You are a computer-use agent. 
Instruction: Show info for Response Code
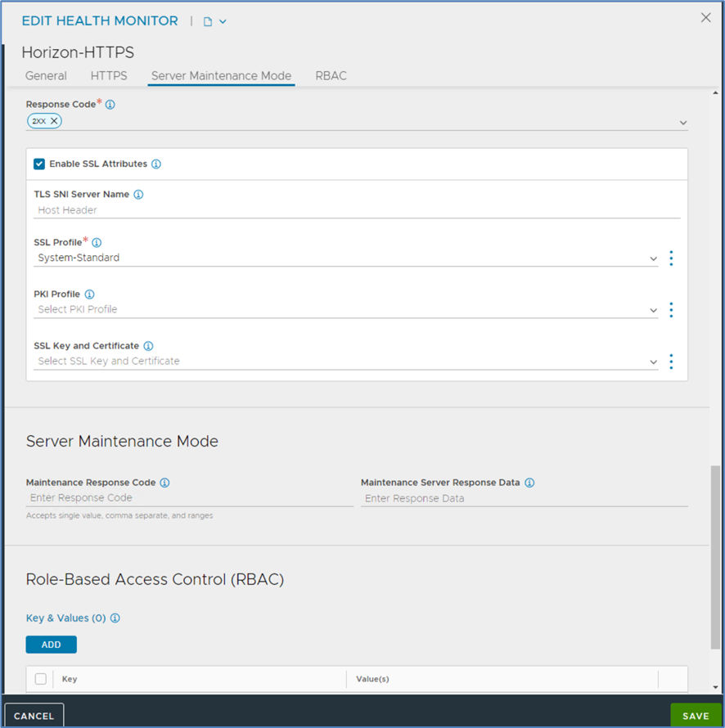(x=110, y=105)
